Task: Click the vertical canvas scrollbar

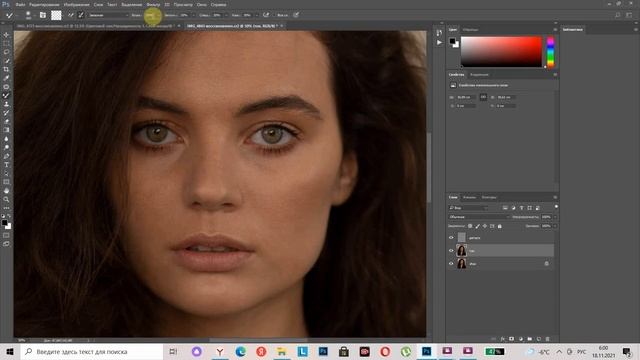Action: (429, 167)
